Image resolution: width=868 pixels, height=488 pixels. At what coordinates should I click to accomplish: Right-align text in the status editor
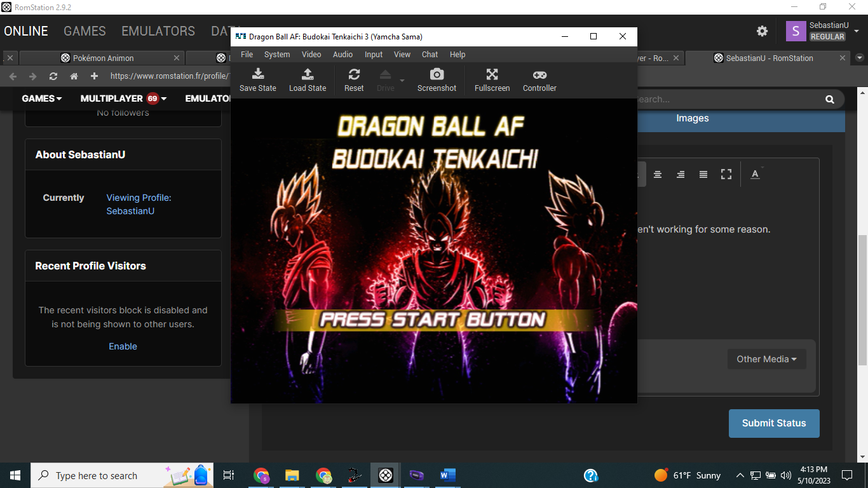coord(681,174)
